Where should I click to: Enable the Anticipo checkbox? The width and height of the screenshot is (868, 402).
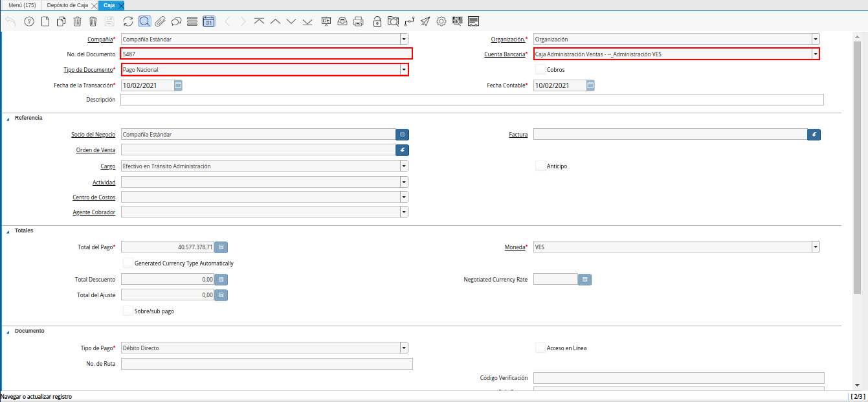click(x=540, y=166)
